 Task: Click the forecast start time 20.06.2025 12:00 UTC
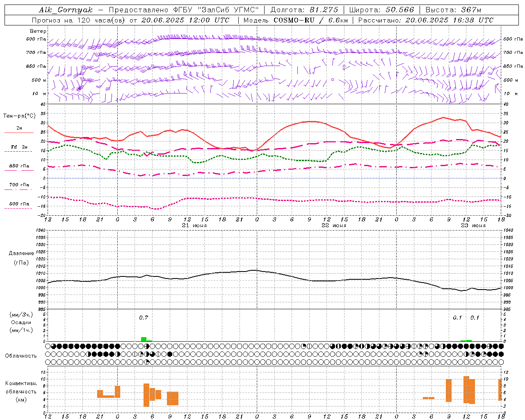click(185, 20)
